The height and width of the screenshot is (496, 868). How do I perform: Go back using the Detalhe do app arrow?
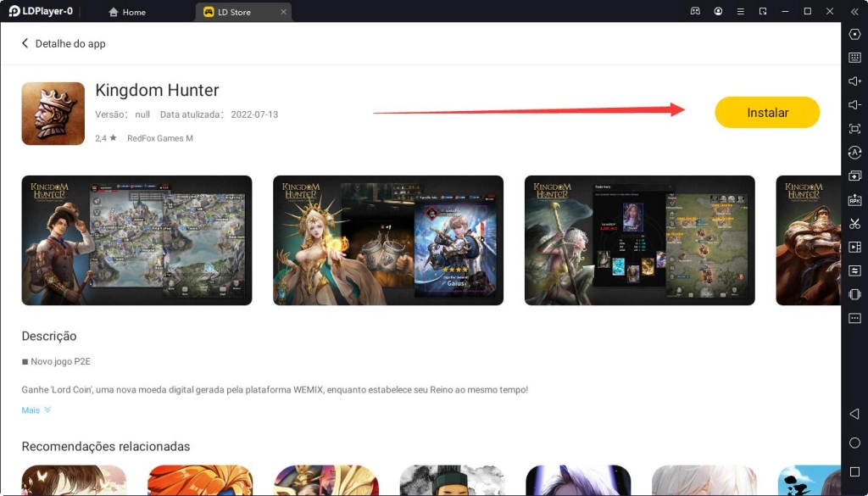[x=25, y=42]
